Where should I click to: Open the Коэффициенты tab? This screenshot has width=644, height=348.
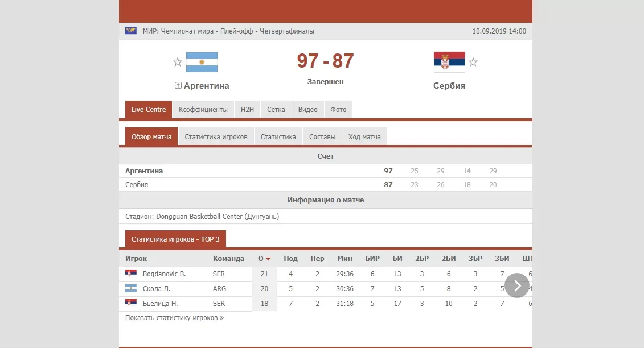(203, 110)
